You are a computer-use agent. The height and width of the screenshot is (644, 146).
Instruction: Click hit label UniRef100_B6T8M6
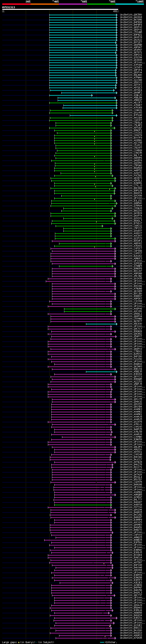131,20
